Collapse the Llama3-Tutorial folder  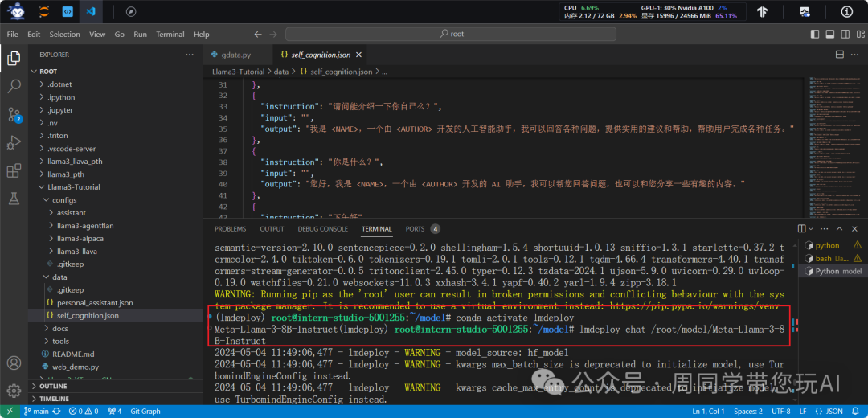coord(73,187)
